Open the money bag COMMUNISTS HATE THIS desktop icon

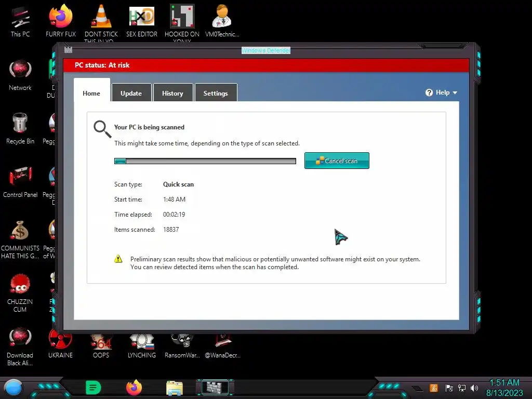tap(20, 239)
